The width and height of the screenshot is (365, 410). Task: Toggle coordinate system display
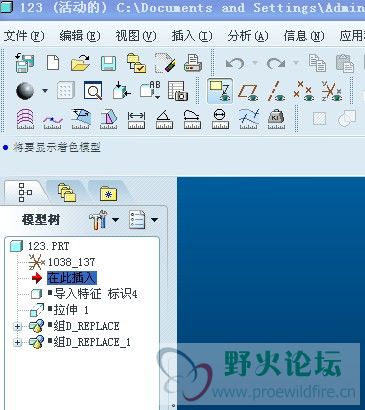[331, 91]
